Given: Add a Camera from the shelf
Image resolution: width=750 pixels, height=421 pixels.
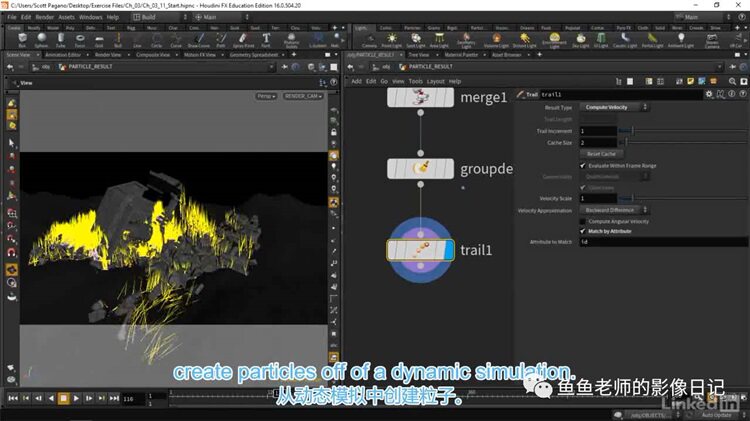Looking at the screenshot, I should point(369,40).
